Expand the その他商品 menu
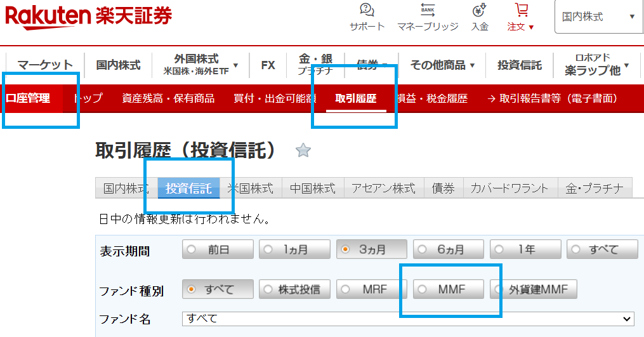 tap(442, 65)
